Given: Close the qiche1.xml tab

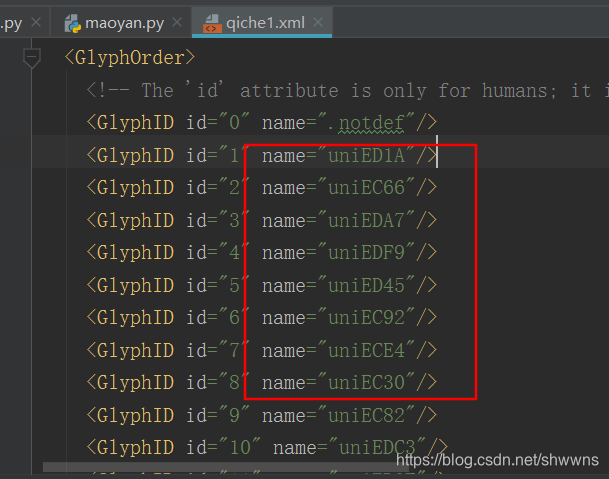Looking at the screenshot, I should coord(318,23).
